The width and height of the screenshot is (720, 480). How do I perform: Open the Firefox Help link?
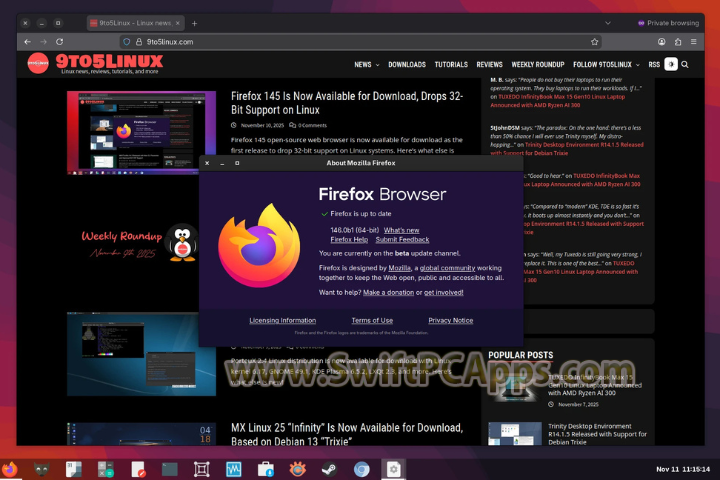tap(349, 240)
